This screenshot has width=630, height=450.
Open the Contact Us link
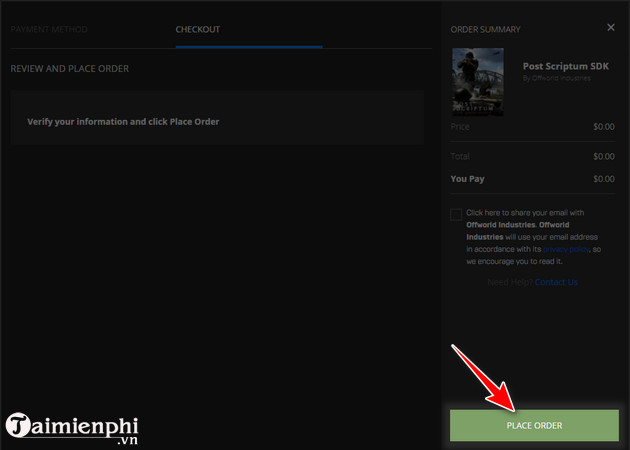pos(556,282)
